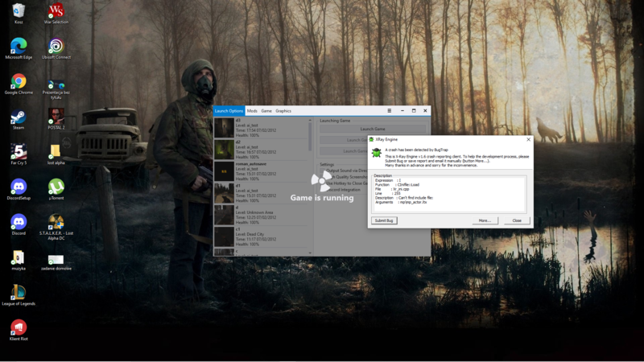The image size is (644, 362).
Task: Open the DiscordSetup desktop icon
Action: pyautogui.click(x=19, y=190)
